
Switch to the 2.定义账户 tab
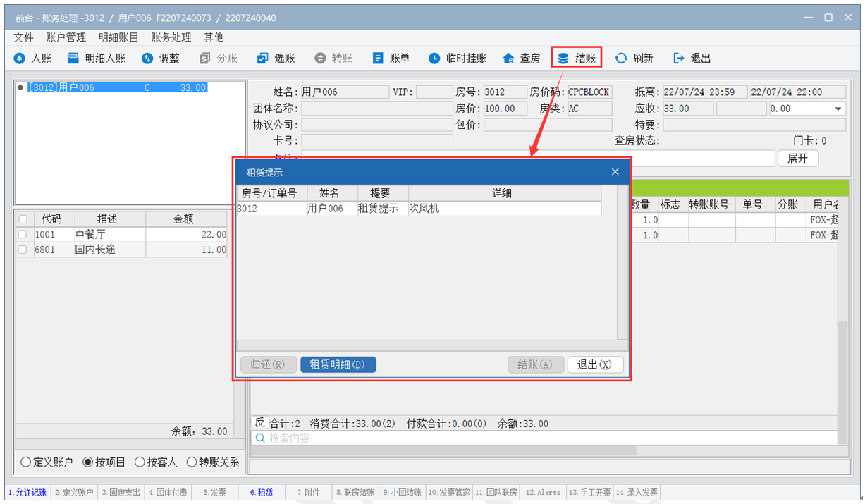[x=74, y=493]
